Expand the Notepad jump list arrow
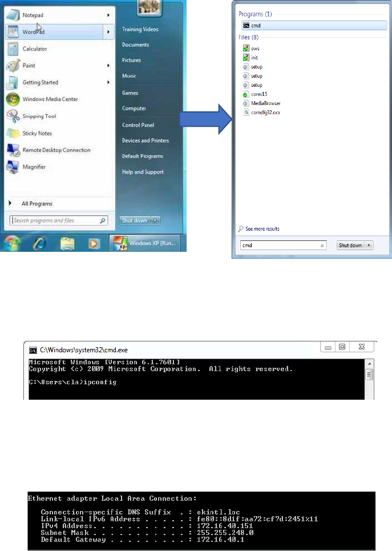 108,15
